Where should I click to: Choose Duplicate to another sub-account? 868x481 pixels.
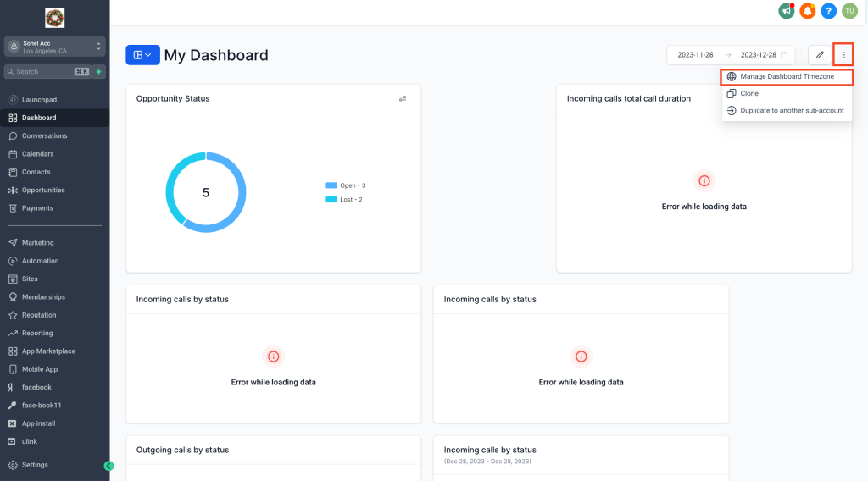coord(792,111)
